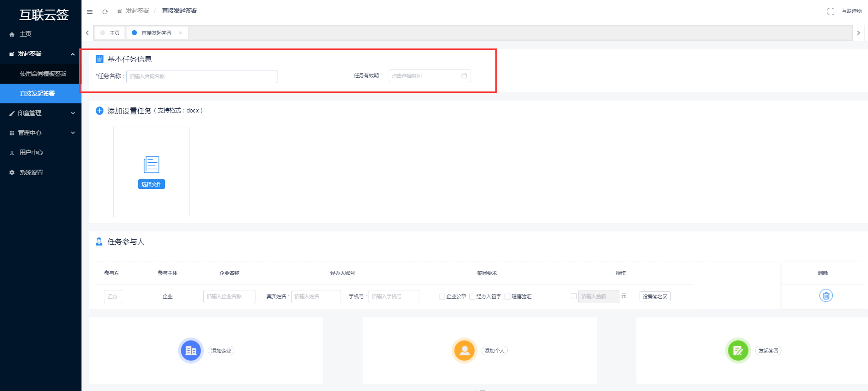This screenshot has height=391, width=868.
Task: Click the 添加企业 label button
Action: coord(221,351)
